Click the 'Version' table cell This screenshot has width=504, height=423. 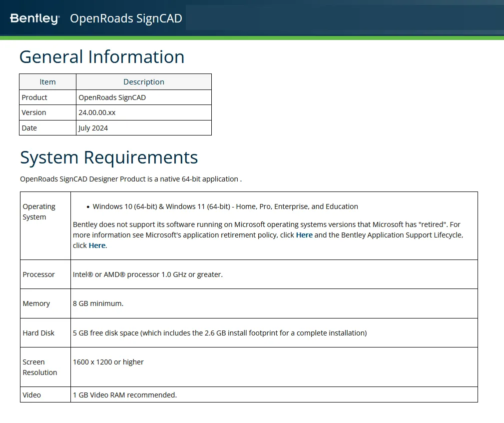pyautogui.click(x=47, y=112)
